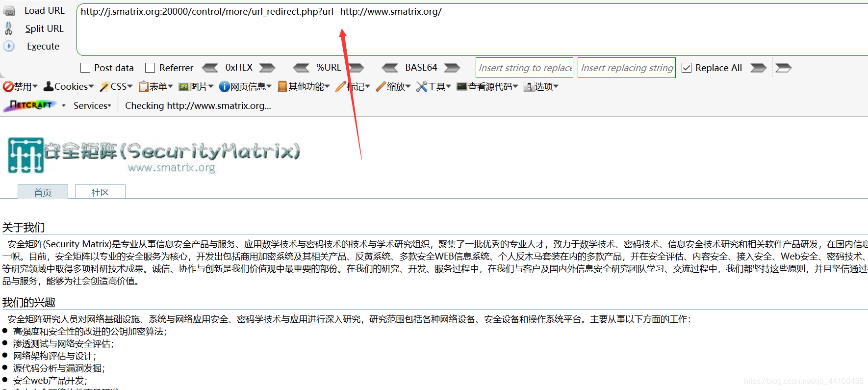Click the left arrow before 0xHEX
The height and width of the screenshot is (390, 868).
[x=210, y=68]
